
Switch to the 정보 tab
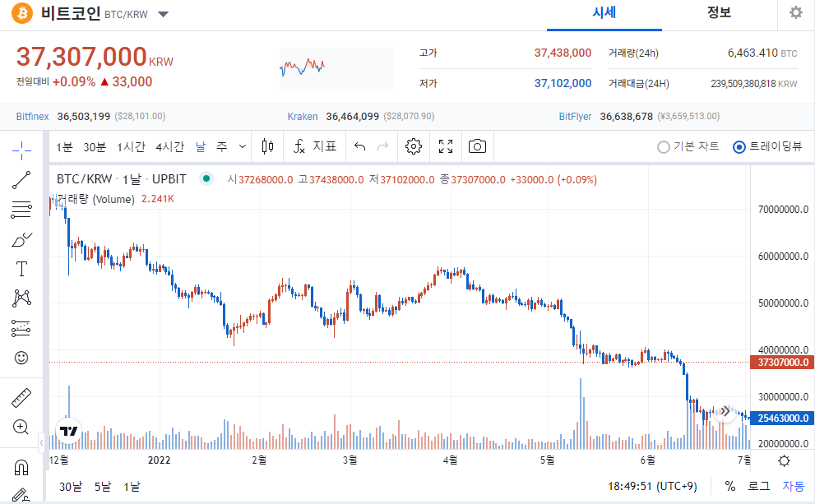click(x=719, y=13)
